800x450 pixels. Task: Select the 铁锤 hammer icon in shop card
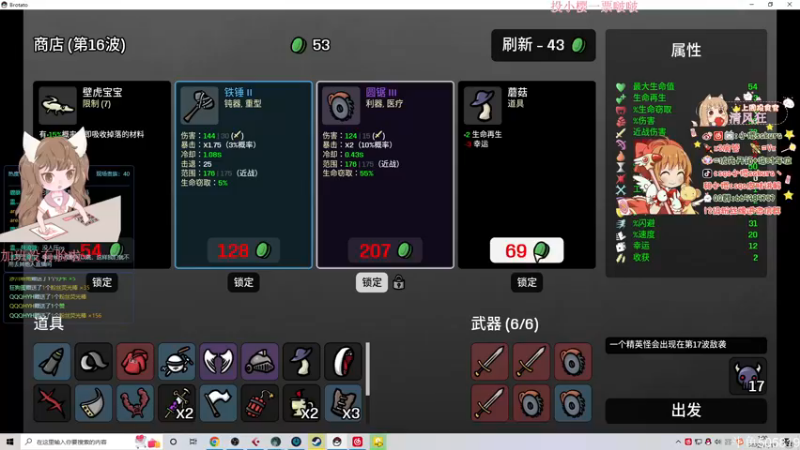tap(199, 105)
